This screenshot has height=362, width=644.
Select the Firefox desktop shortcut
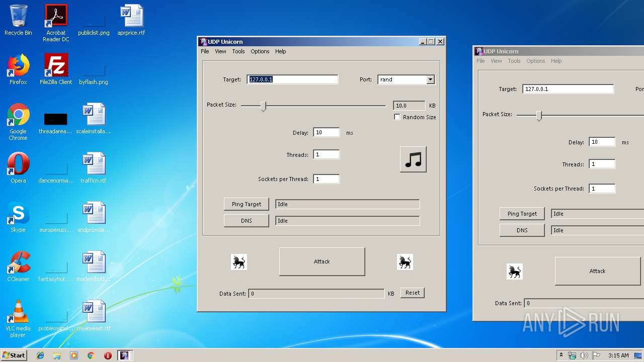click(x=18, y=70)
